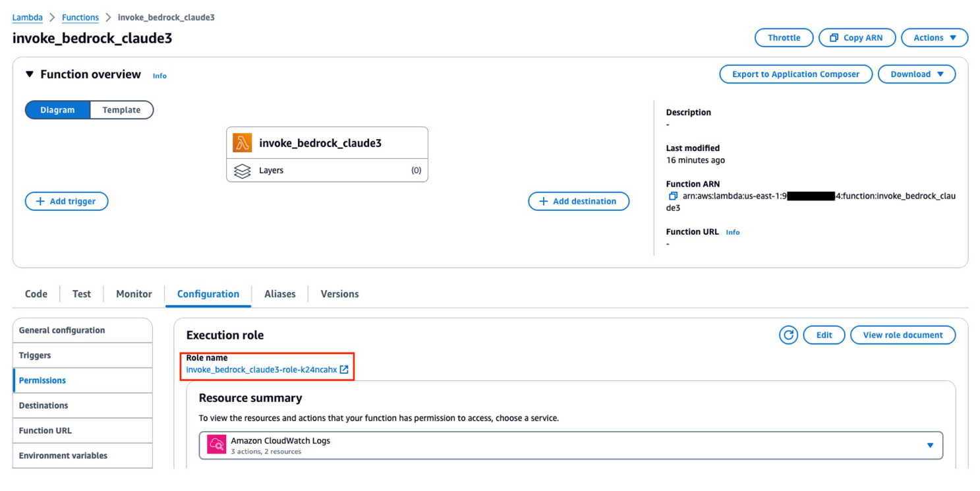The height and width of the screenshot is (491, 980).
Task: Open the Monitor tab
Action: click(134, 294)
